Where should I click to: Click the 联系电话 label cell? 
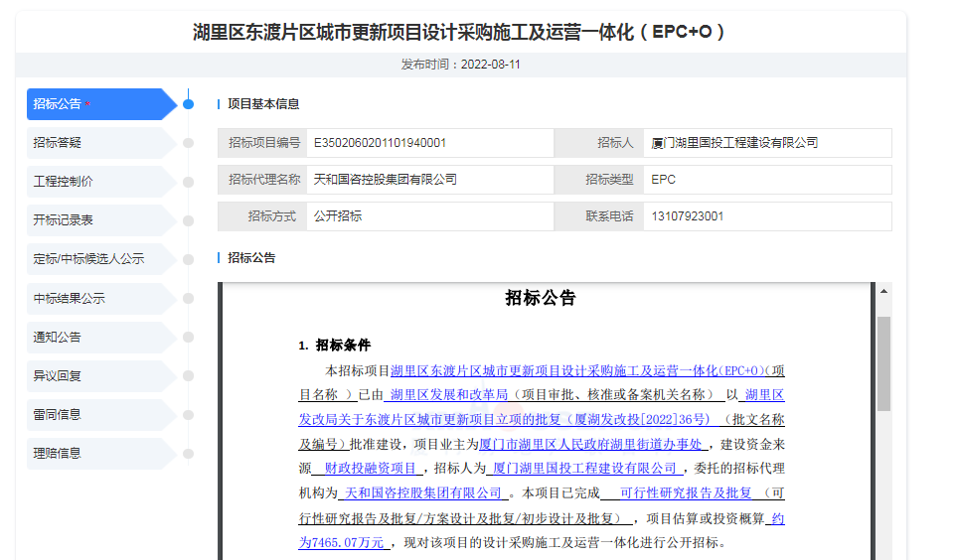pyautogui.click(x=599, y=216)
